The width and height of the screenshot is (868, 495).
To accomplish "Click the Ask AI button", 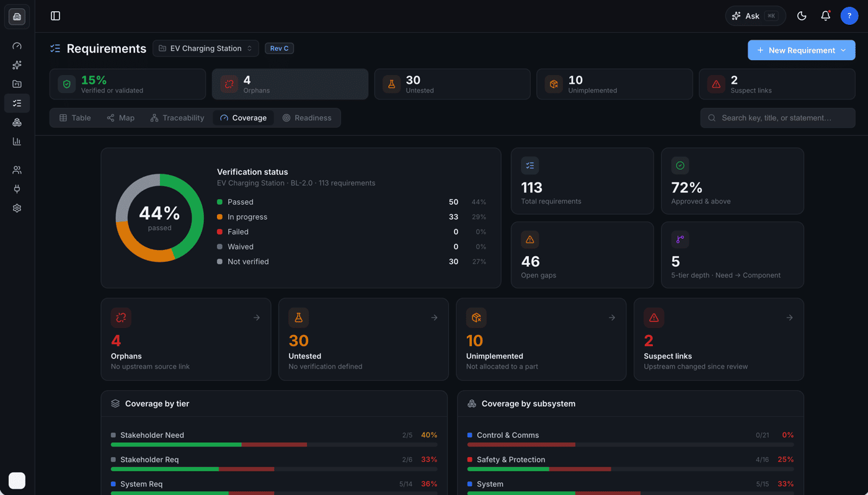I will point(755,16).
